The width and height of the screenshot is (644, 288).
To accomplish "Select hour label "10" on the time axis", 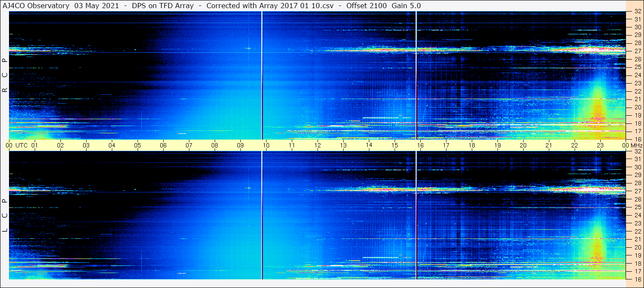I will [266, 145].
